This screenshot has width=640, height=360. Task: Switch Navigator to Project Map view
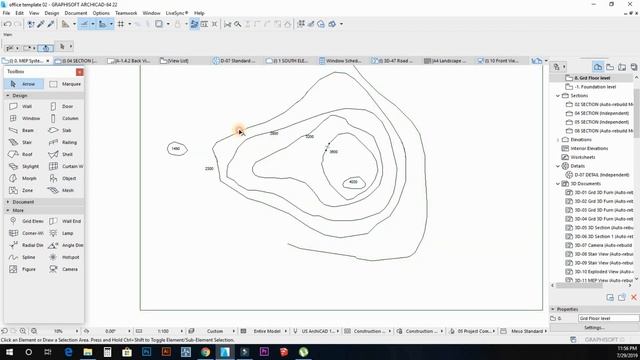point(598,67)
